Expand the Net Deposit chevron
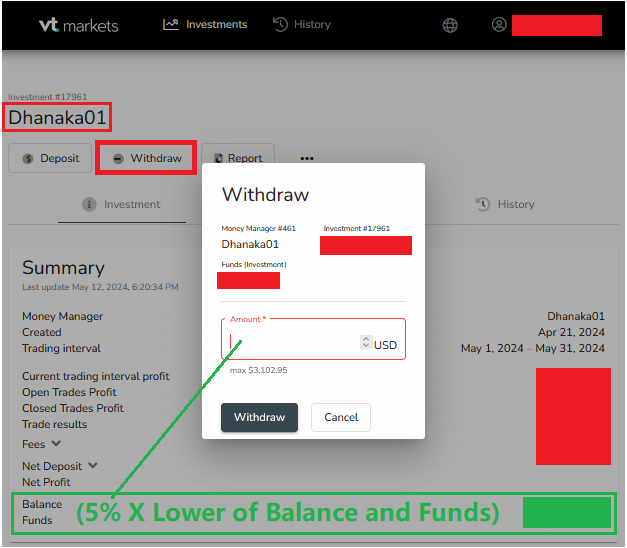627x548 pixels. (x=93, y=465)
